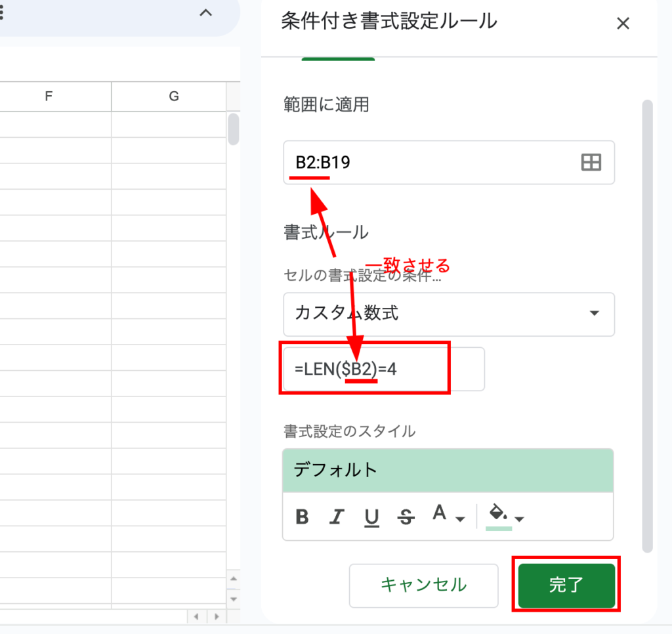Edit the B2:B19 range field

tap(449, 163)
